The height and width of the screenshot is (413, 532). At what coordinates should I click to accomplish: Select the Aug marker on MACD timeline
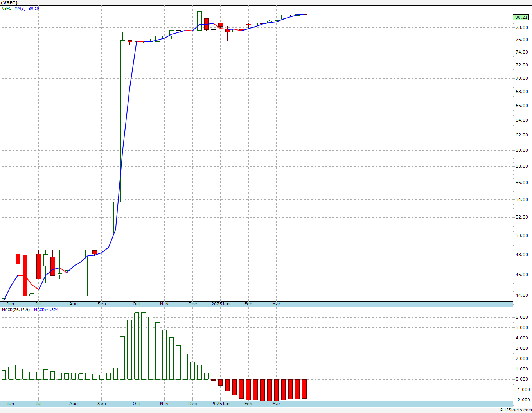pos(74,404)
